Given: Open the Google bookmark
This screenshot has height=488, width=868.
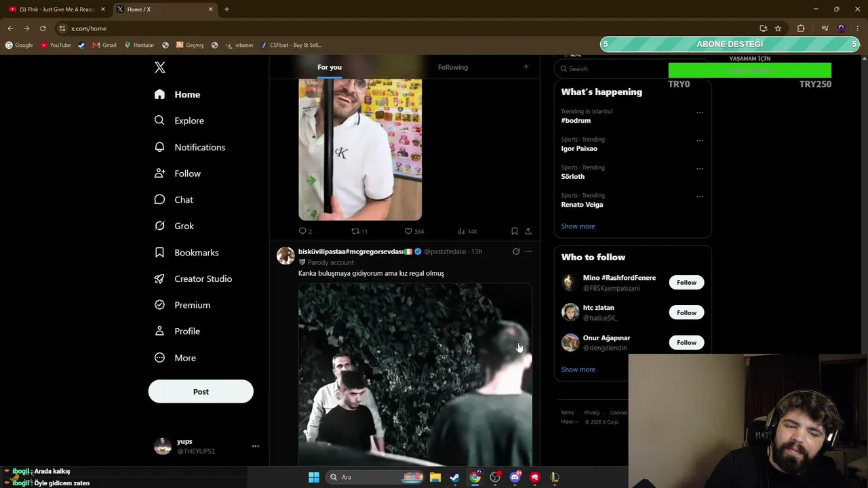Looking at the screenshot, I should pos(19,45).
